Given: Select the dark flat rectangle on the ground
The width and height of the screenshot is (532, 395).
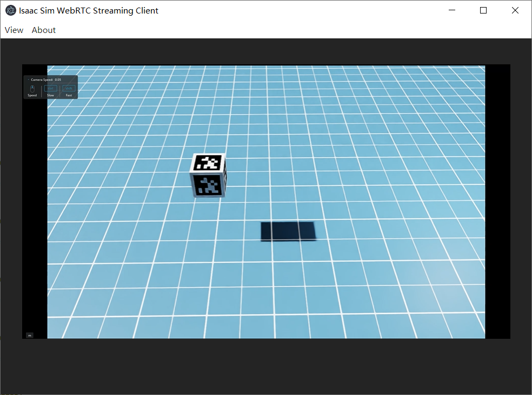Looking at the screenshot, I should click(x=288, y=231).
